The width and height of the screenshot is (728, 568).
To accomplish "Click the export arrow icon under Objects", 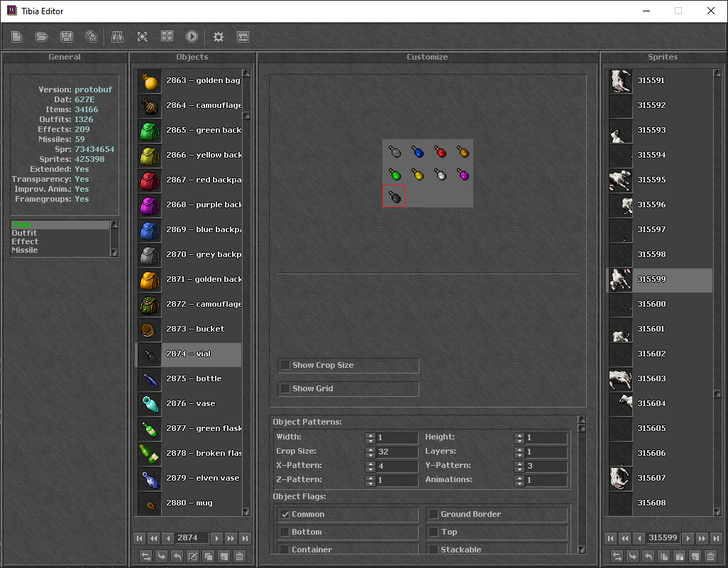I will [177, 557].
